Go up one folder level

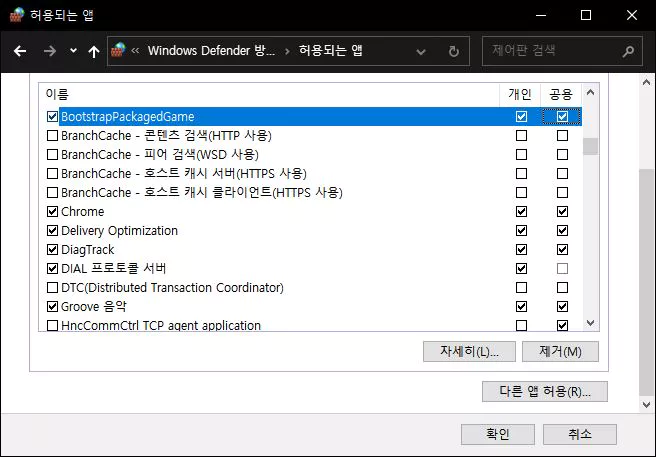tap(94, 51)
